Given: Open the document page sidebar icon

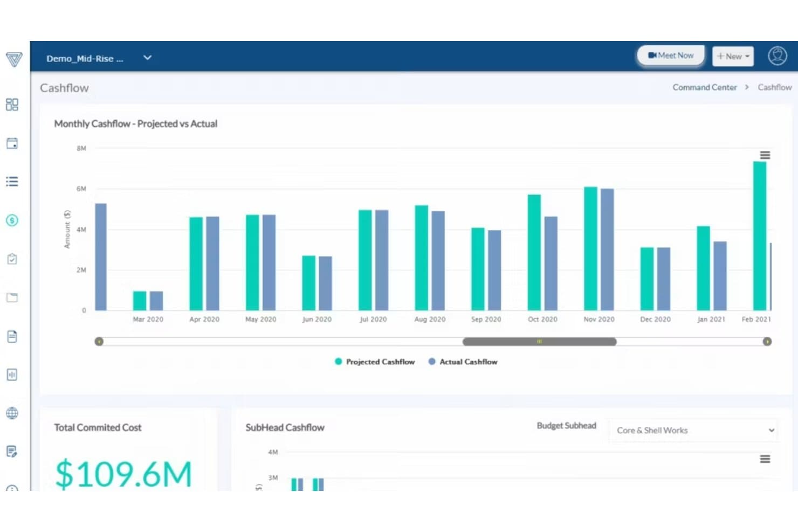Looking at the screenshot, I should (x=12, y=337).
